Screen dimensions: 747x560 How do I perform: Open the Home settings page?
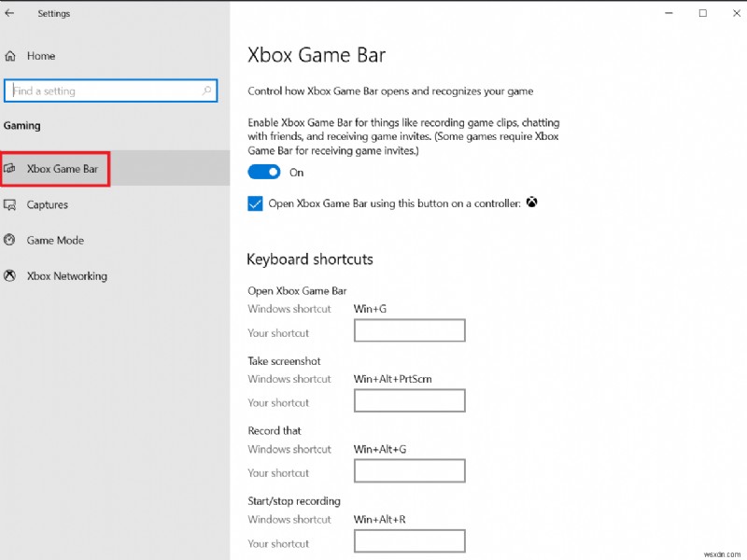tap(41, 56)
